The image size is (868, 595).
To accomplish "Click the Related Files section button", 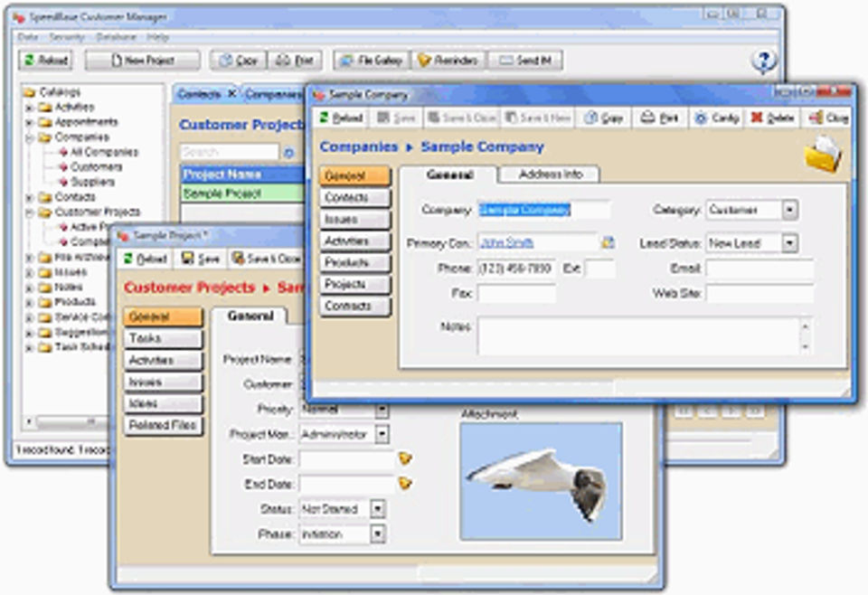I will pos(163,425).
